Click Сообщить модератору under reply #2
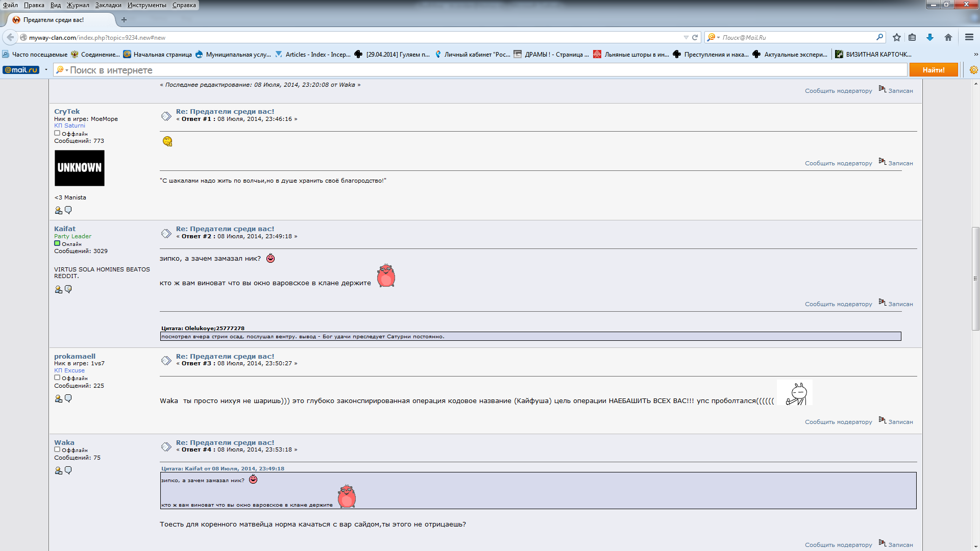980x551 pixels. click(838, 304)
